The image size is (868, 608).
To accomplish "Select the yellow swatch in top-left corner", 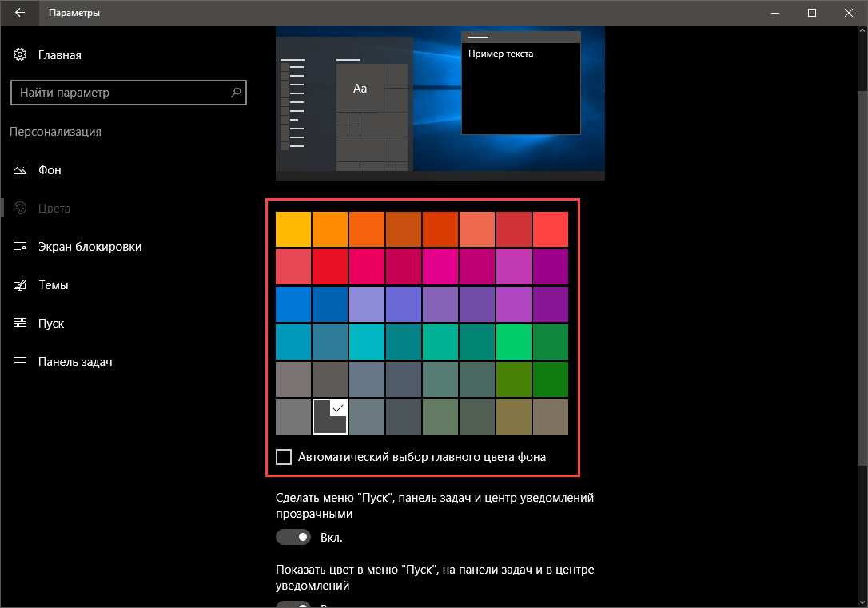I will (x=293, y=229).
